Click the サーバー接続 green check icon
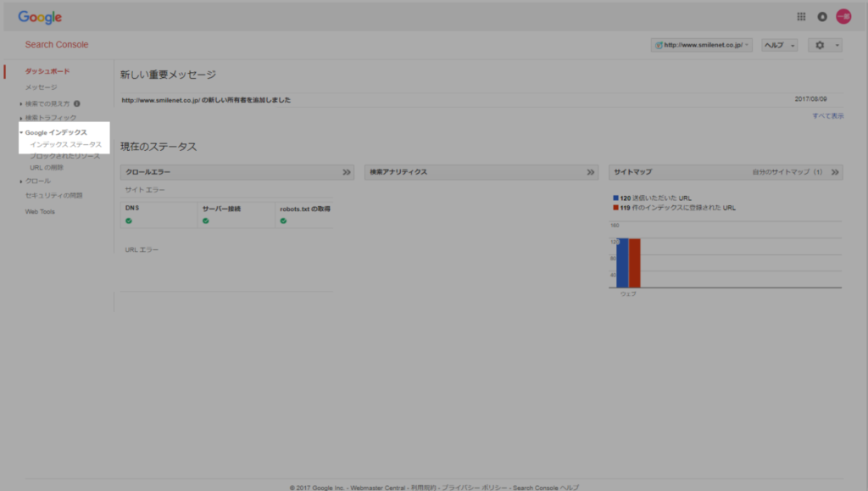 tap(206, 220)
